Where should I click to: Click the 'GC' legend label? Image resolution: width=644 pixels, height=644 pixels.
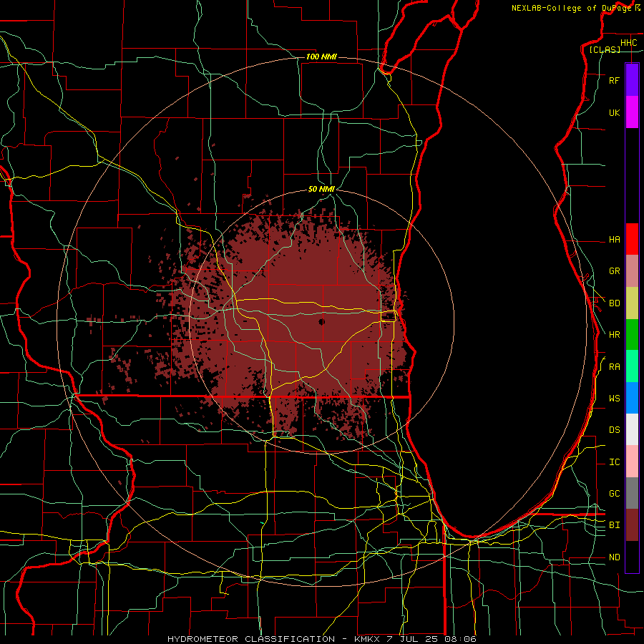click(x=614, y=494)
